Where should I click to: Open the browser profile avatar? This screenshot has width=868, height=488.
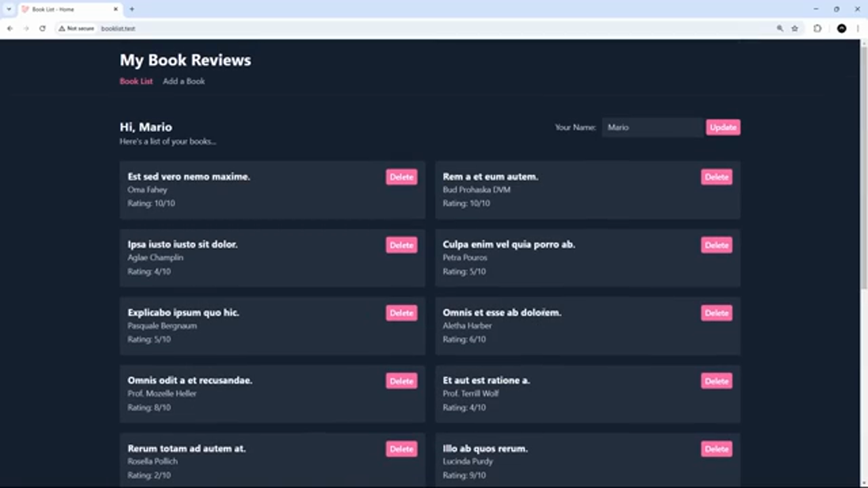pyautogui.click(x=842, y=28)
